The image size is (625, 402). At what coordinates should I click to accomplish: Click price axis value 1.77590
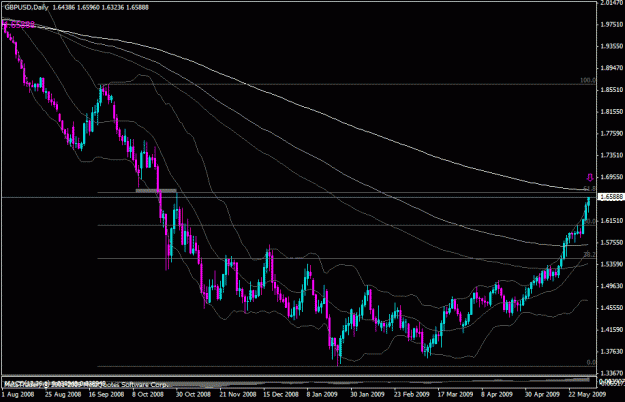coord(611,133)
